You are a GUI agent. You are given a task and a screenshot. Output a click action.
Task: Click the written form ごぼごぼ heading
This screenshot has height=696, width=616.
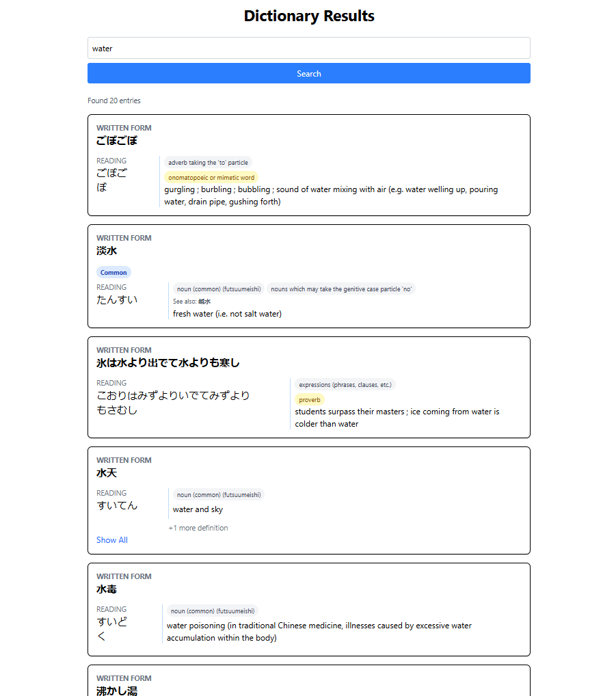117,141
